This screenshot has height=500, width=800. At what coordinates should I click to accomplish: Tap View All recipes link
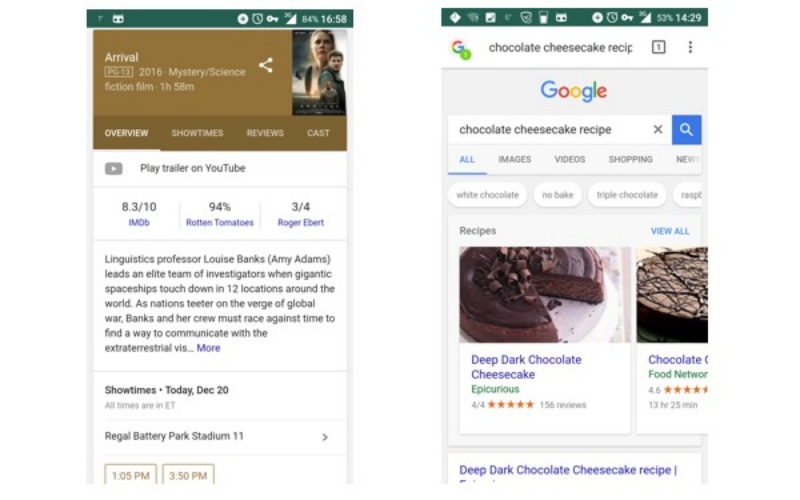pyautogui.click(x=669, y=231)
